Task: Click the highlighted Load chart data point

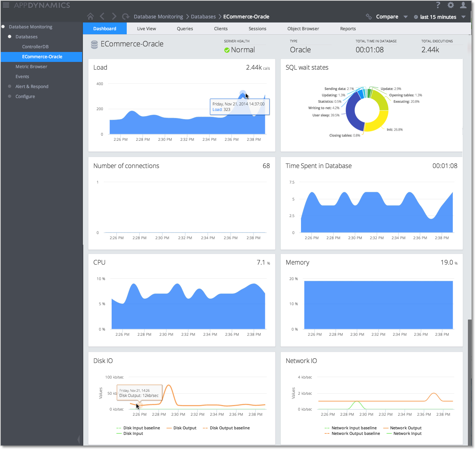Action: 242,94
